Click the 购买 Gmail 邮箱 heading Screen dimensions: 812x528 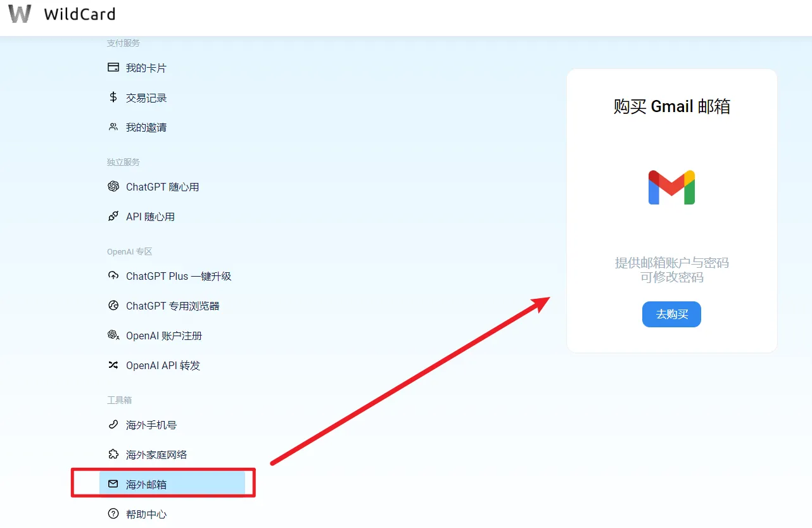(671, 106)
